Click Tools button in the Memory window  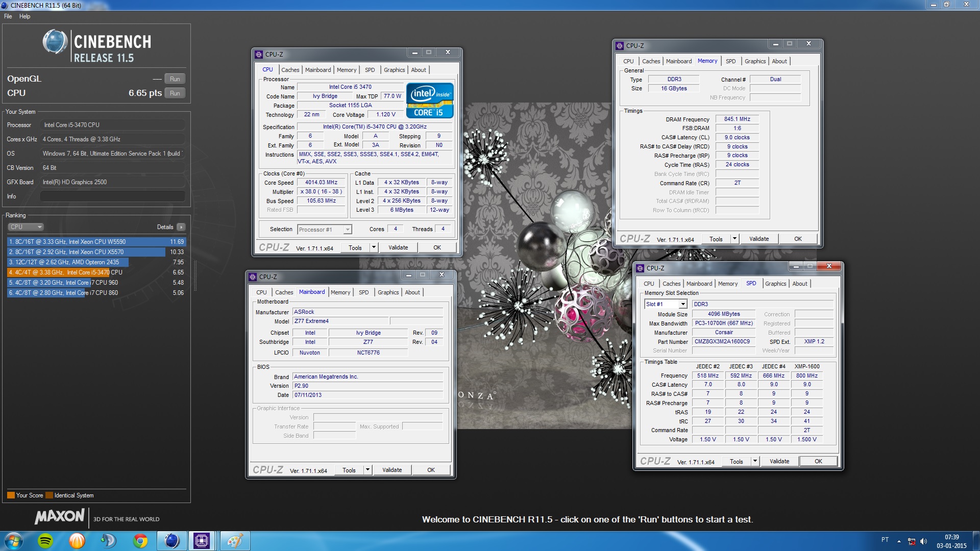tap(716, 239)
